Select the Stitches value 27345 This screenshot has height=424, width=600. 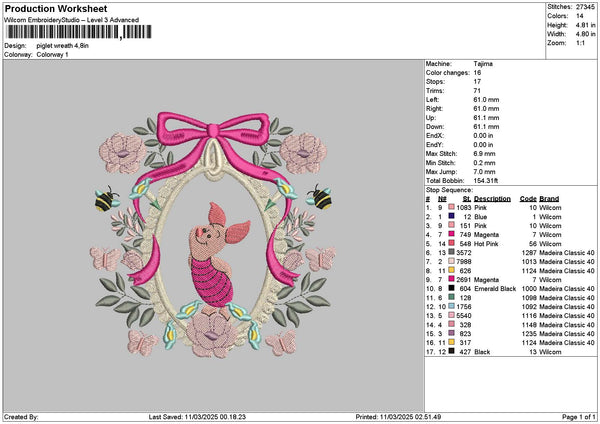click(585, 7)
